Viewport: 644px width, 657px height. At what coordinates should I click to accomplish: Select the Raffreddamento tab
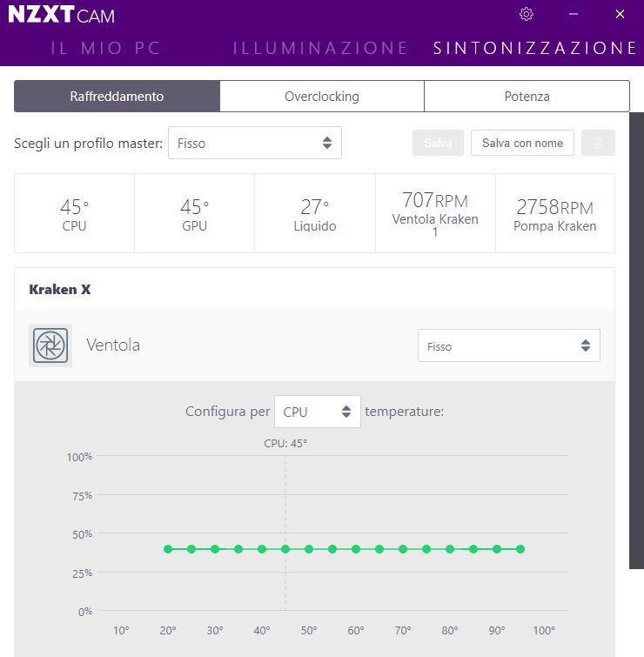[x=117, y=97]
